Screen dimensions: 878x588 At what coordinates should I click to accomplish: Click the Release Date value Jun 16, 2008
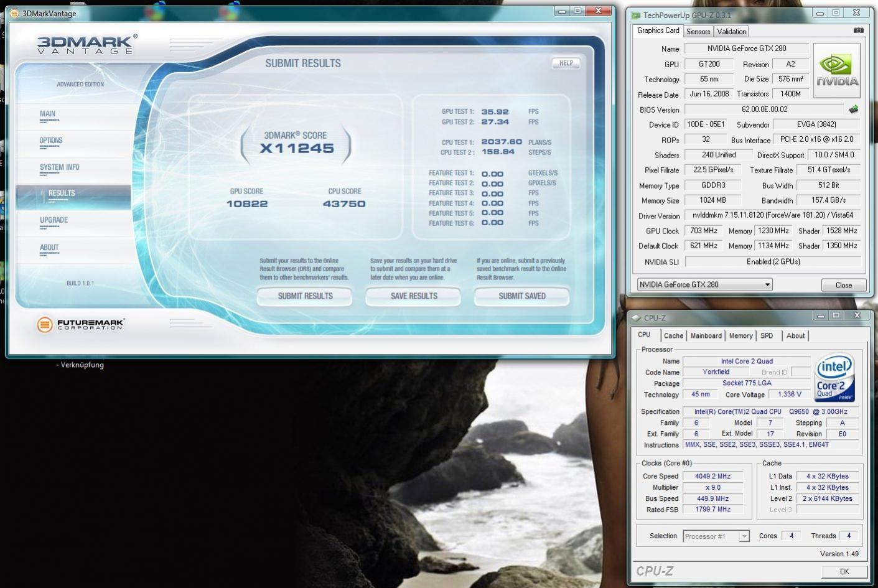pos(709,94)
